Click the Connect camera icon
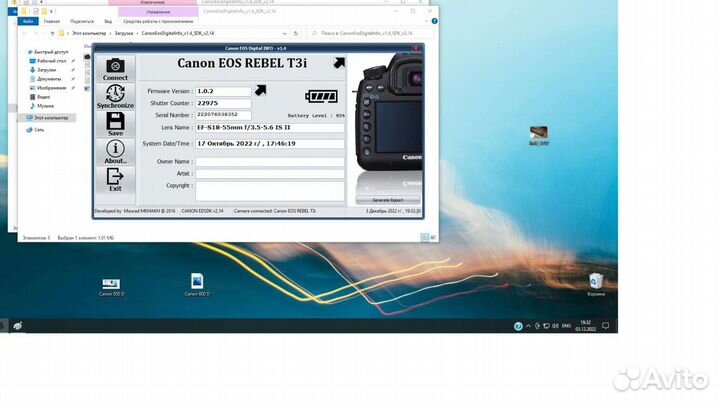Screen dimensions: 720x404 pos(115,68)
